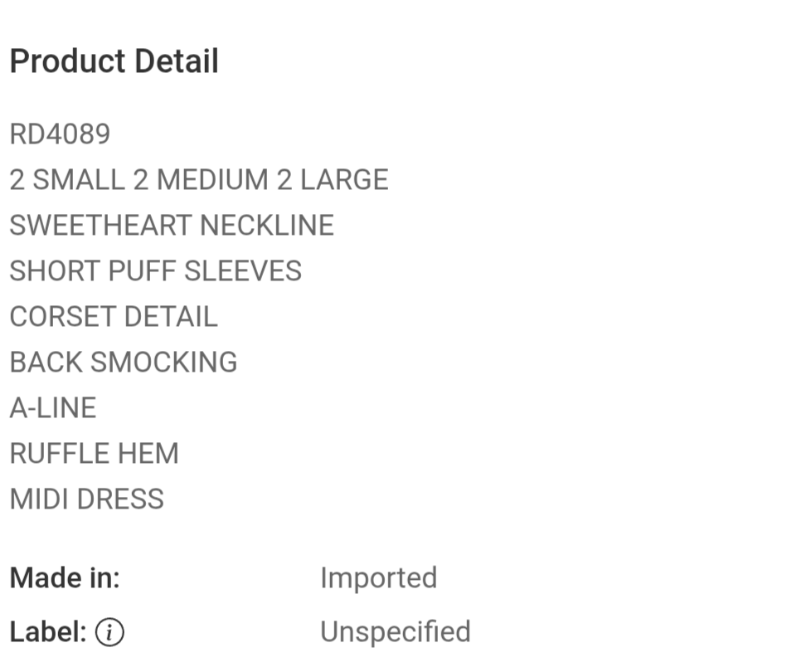Select the RD4089 style number text
The height and width of the screenshot is (672, 811).
click(60, 134)
